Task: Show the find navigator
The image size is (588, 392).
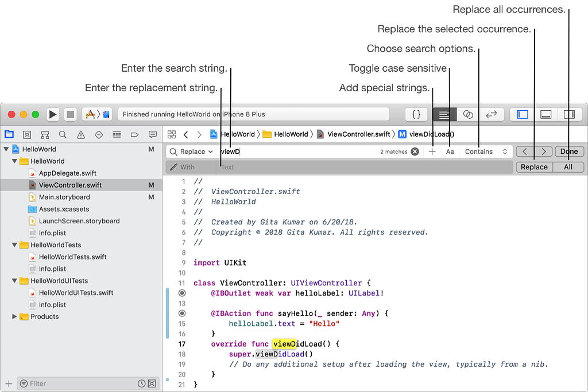Action: 63,134
